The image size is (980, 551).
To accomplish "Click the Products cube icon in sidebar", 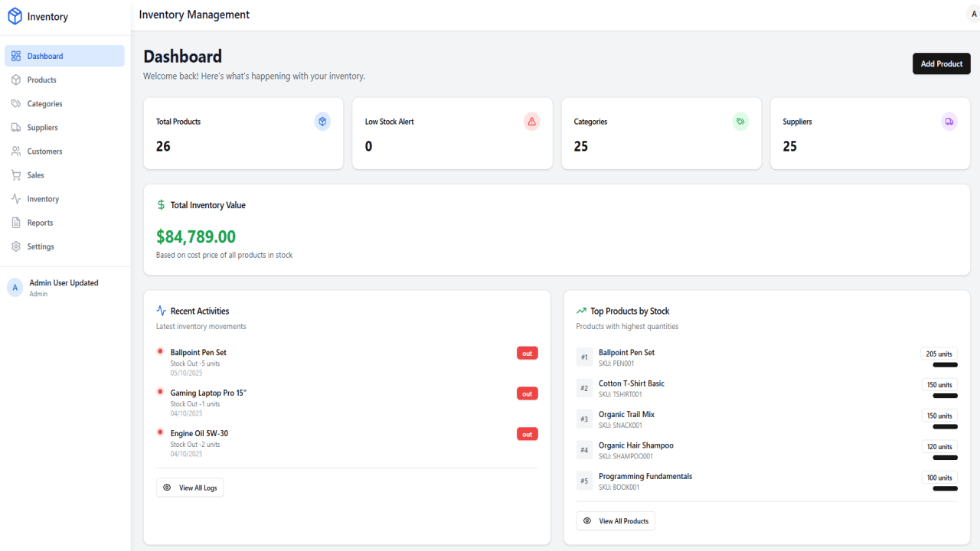I will 16,80.
